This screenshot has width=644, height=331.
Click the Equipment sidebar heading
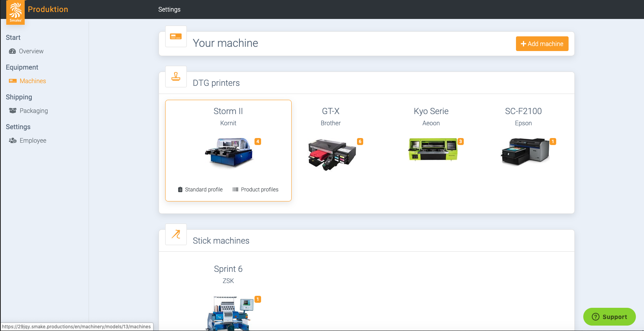click(x=22, y=67)
